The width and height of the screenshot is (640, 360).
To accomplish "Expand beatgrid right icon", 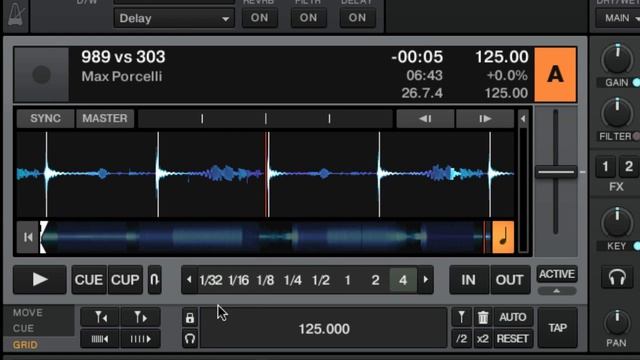I will point(140,339).
